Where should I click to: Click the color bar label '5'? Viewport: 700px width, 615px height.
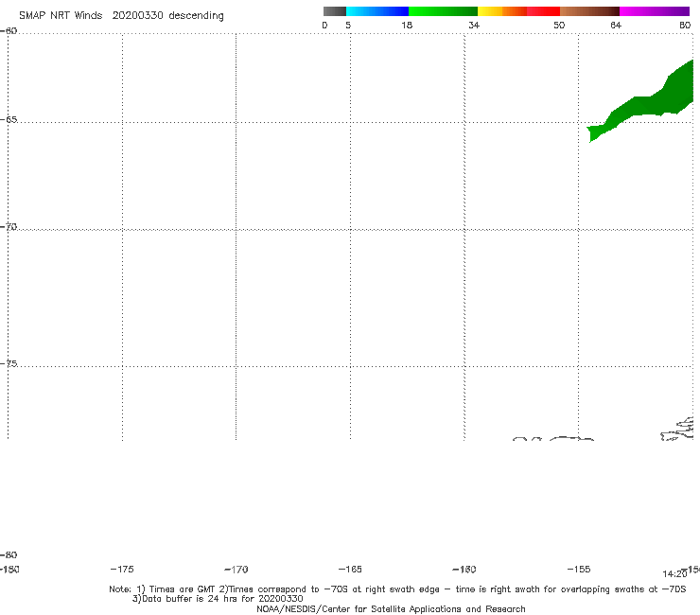(348, 25)
